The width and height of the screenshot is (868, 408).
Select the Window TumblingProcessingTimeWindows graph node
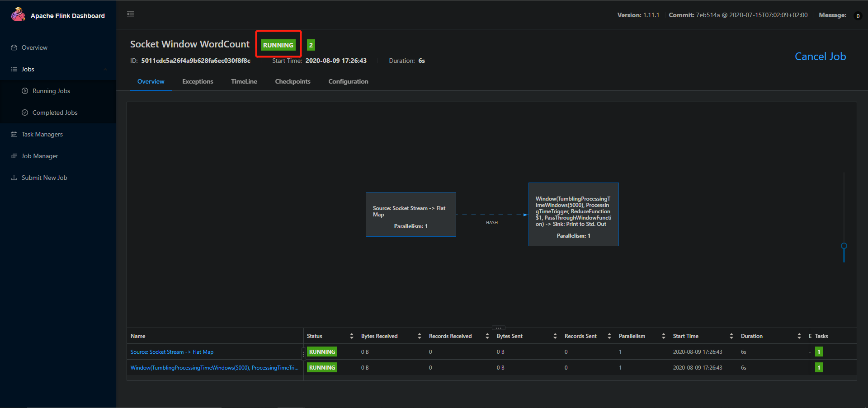[574, 214]
